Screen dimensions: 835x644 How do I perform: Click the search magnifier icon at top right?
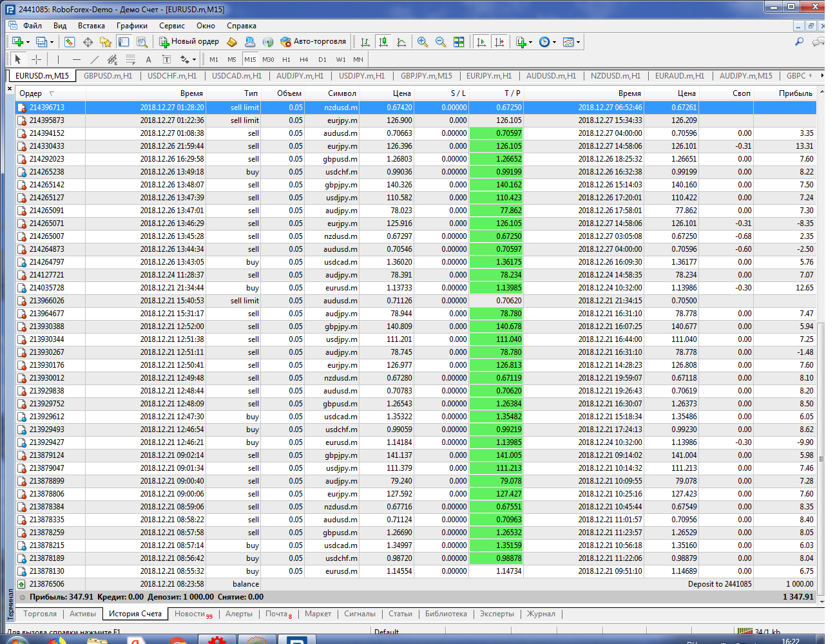[x=799, y=42]
